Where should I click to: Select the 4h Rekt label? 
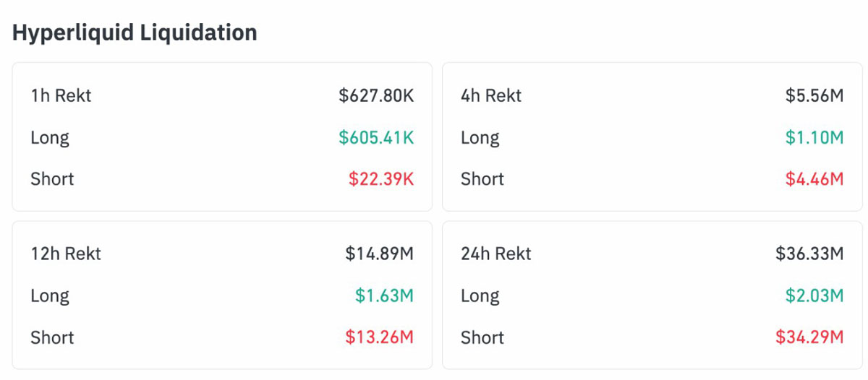click(x=491, y=95)
